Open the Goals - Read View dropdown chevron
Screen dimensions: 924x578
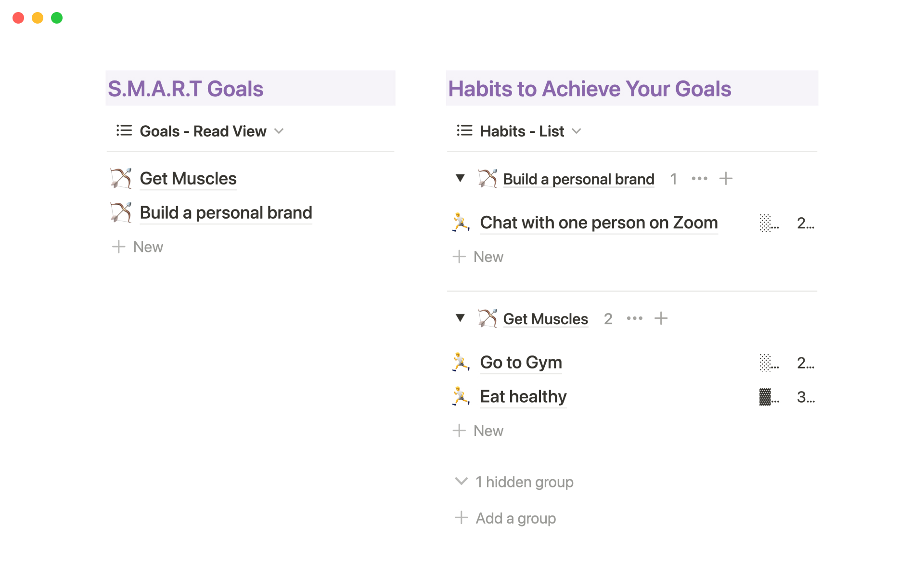click(x=279, y=131)
